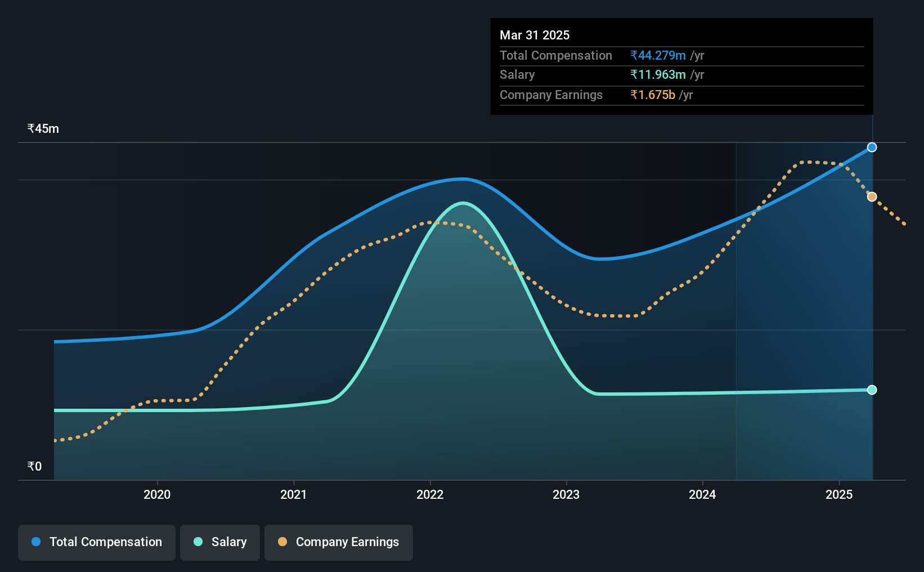Viewport: 924px width, 572px height.
Task: Click the 2023 x-axis label
Action: (x=566, y=494)
